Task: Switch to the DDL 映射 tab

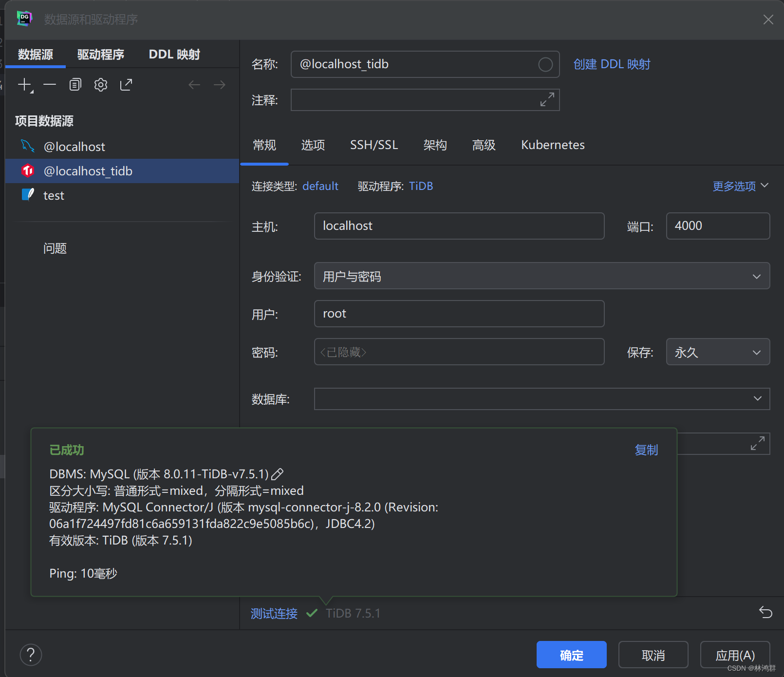Action: [174, 55]
